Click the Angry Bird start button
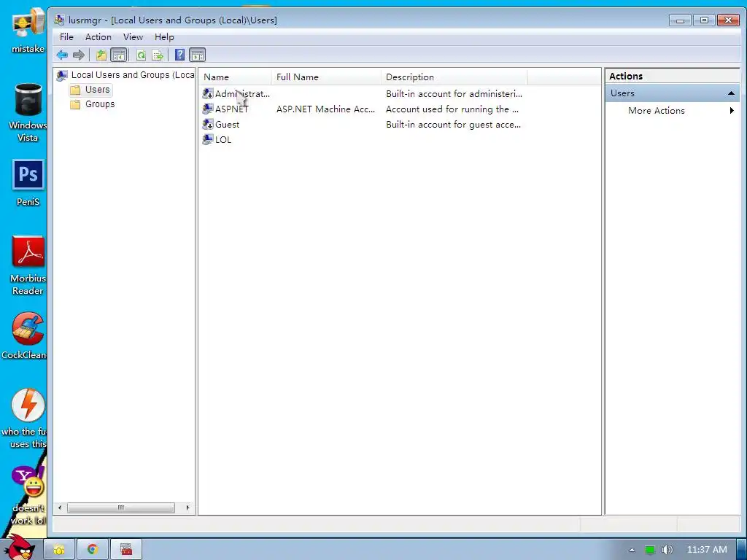The width and height of the screenshot is (747, 560). coord(20,548)
